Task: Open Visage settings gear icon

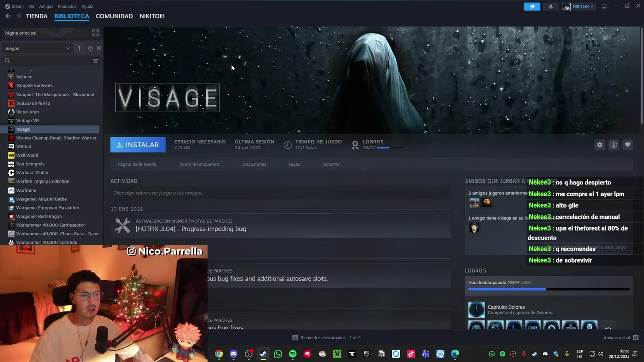Action: coord(599,145)
